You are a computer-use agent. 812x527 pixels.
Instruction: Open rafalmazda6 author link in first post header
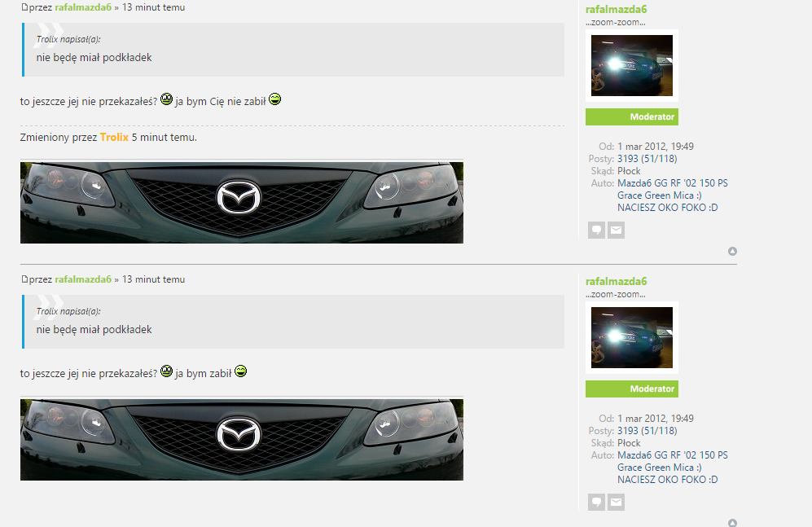pyautogui.click(x=83, y=7)
